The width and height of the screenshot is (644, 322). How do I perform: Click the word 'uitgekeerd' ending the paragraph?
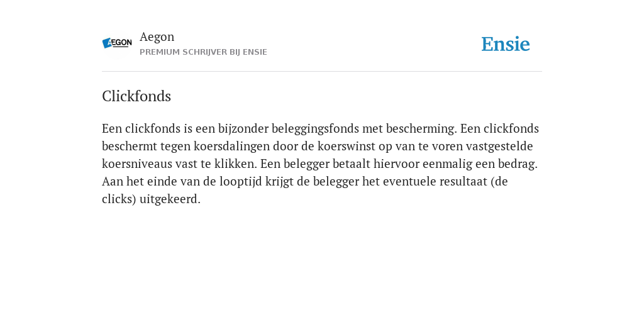[x=169, y=199]
